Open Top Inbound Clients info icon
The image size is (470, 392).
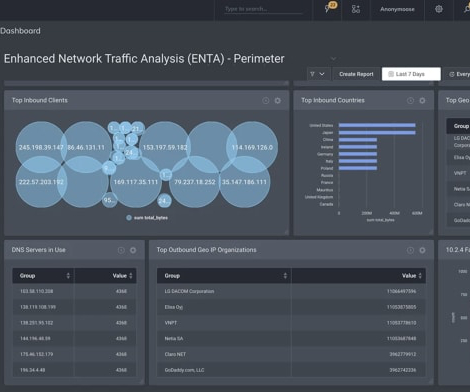[x=266, y=100]
